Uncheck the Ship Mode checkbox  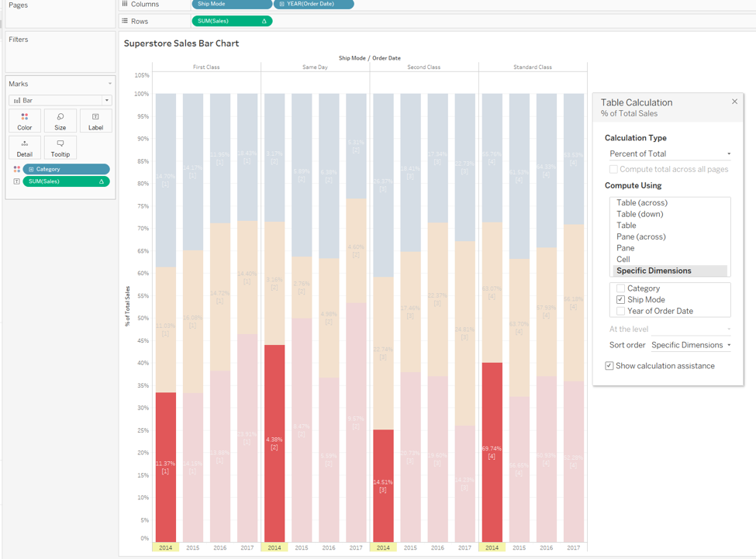pyautogui.click(x=620, y=300)
